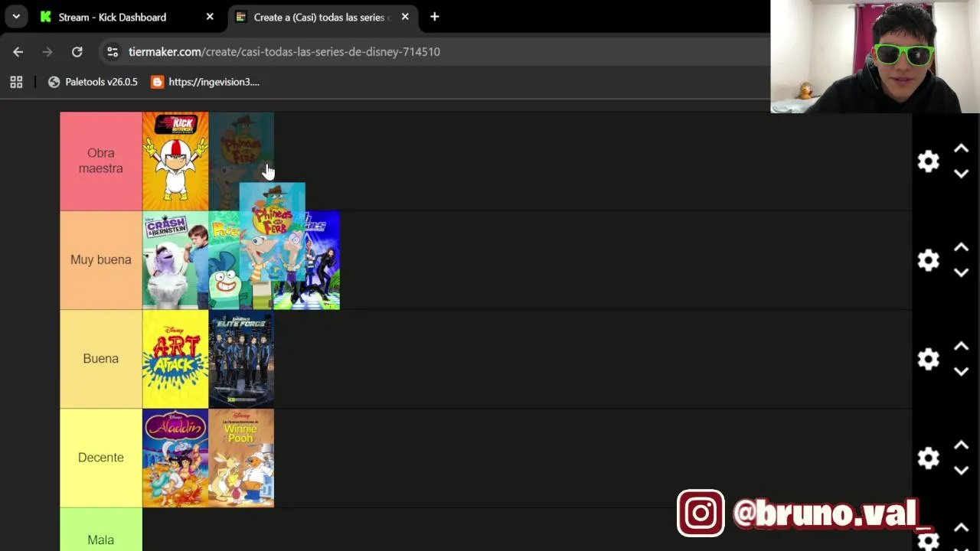
Task: Open settings gear for Muy buena tier
Action: tap(928, 260)
